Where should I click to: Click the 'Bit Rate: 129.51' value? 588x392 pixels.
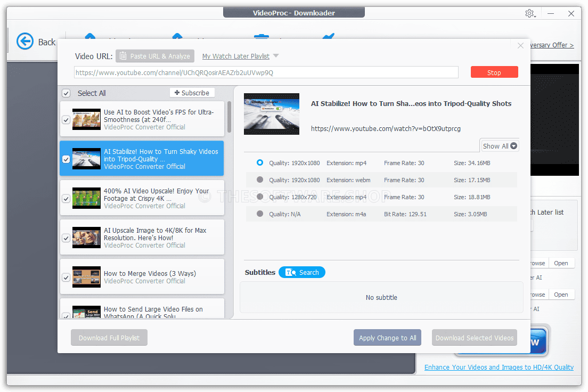click(405, 214)
